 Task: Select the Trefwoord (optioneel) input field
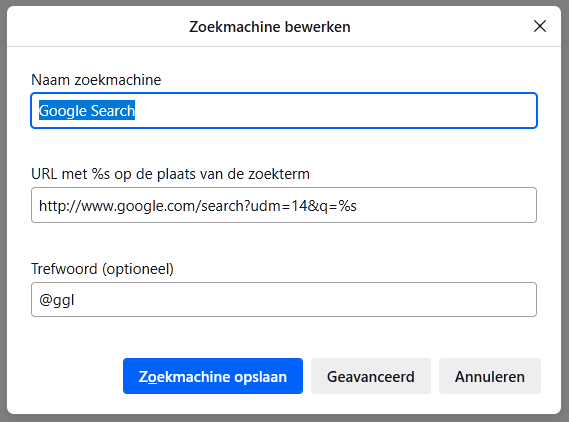click(284, 299)
